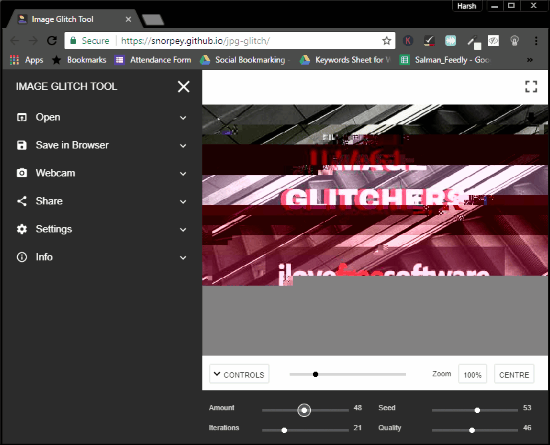Image resolution: width=550 pixels, height=445 pixels.
Task: Expand the Info section chevron
Action: click(x=183, y=258)
